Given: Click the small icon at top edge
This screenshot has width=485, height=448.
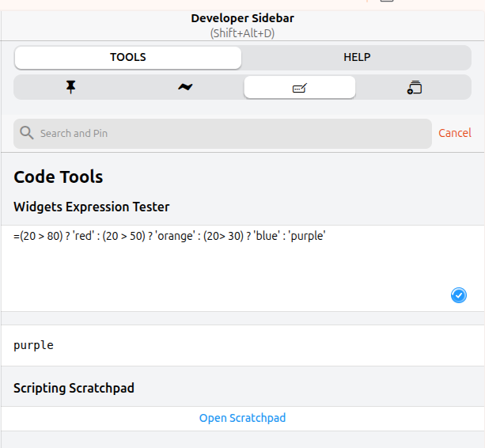Looking at the screenshot, I should click(386, 2).
